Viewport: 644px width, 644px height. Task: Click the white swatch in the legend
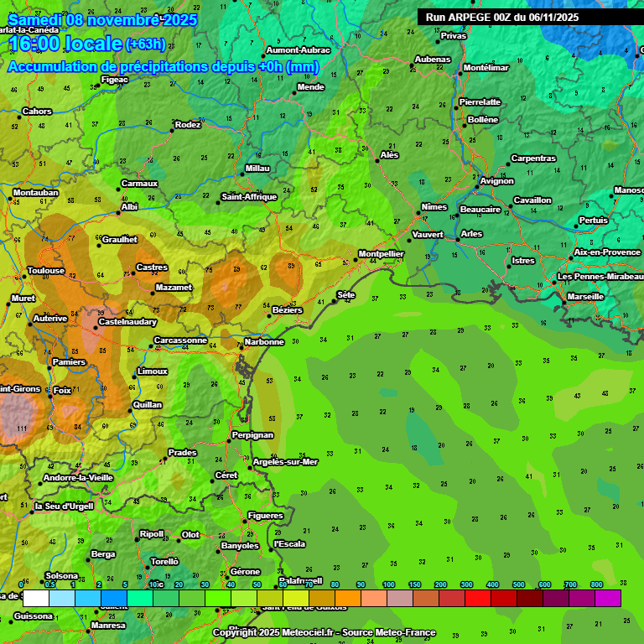pyautogui.click(x=36, y=598)
